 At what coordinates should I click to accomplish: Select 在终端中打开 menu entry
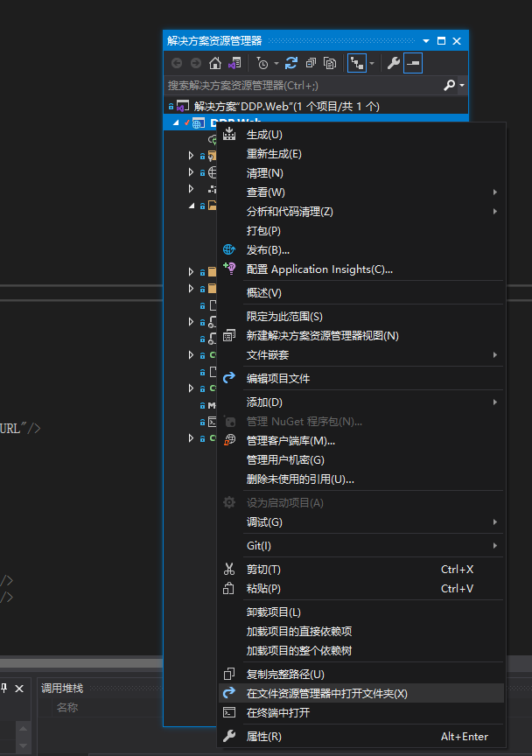click(277, 713)
